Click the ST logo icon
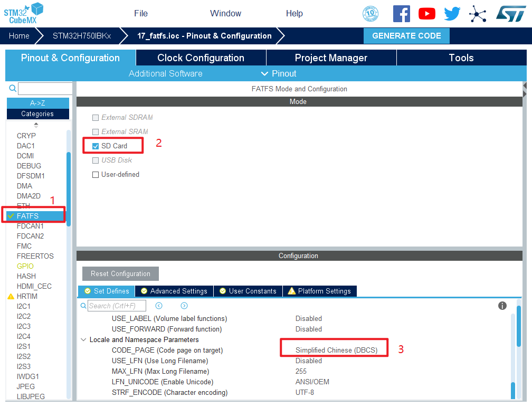 coord(510,14)
